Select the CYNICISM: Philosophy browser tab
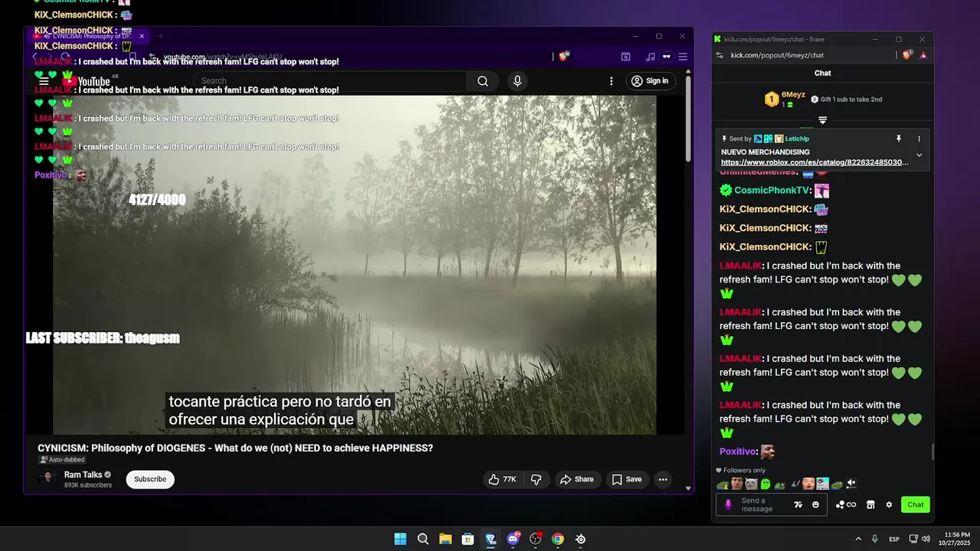 [88, 36]
